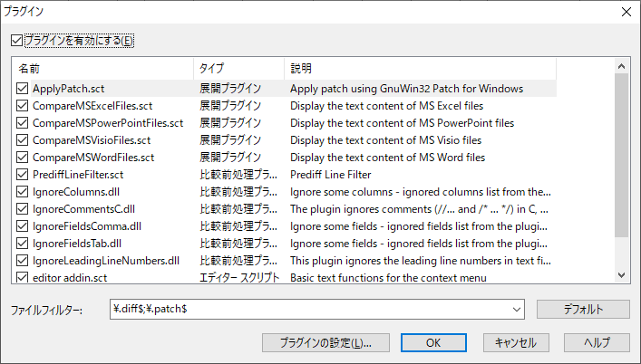Sort by the タイプ column header
This screenshot has width=641, height=364.
[238, 69]
